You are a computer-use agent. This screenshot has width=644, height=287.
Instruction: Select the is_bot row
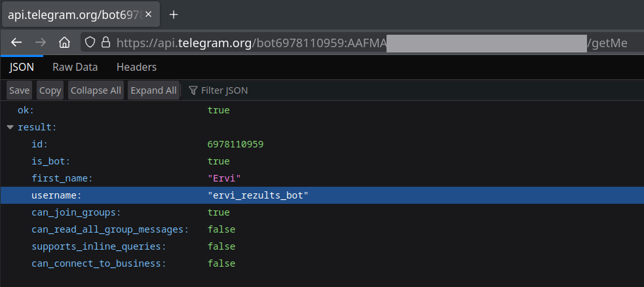(322, 161)
